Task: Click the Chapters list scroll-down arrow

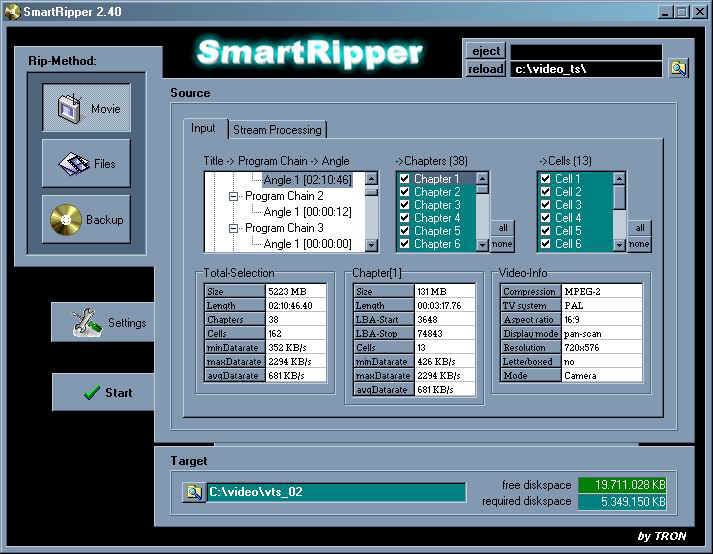Action: (x=482, y=245)
